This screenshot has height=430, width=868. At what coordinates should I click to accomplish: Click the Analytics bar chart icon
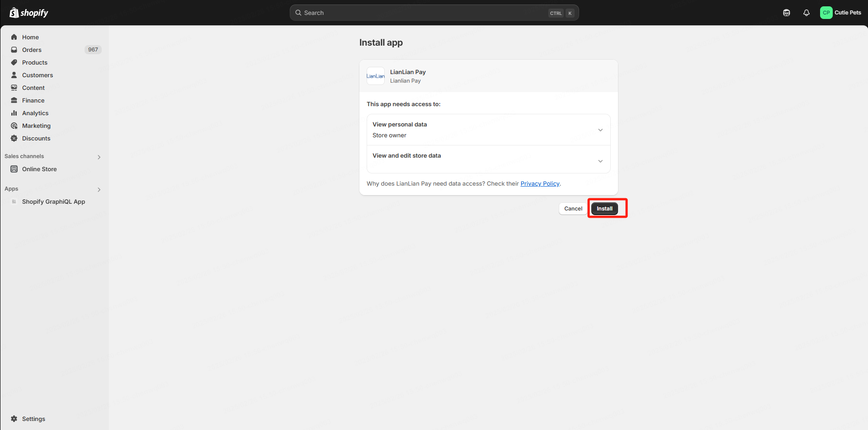pyautogui.click(x=14, y=113)
